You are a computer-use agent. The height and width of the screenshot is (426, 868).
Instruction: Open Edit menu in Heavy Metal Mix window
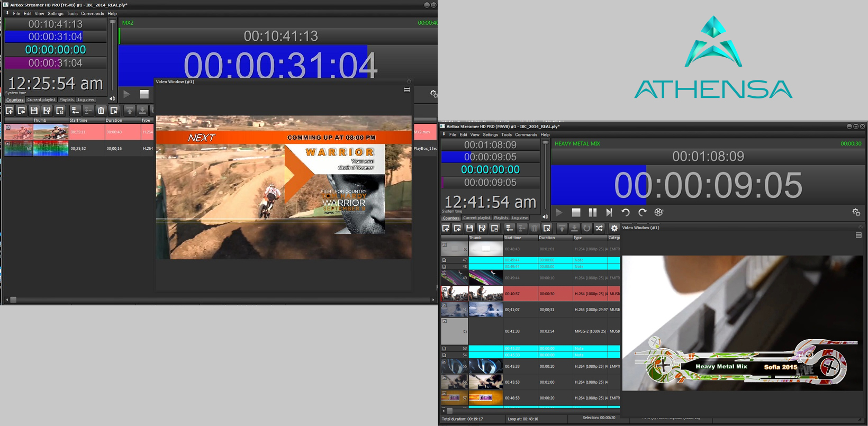(463, 135)
